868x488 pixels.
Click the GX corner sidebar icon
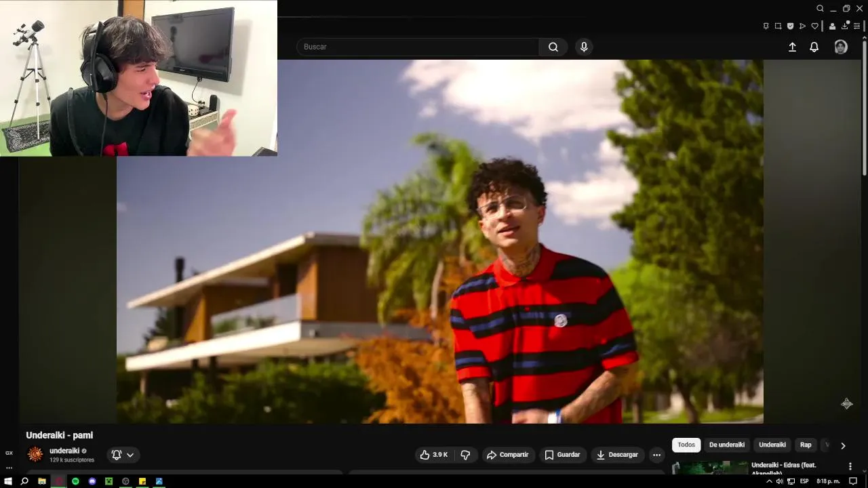pos(9,453)
